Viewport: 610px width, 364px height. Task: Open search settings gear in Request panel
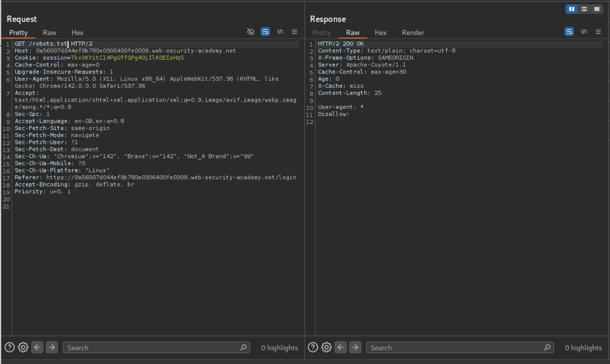click(x=23, y=348)
